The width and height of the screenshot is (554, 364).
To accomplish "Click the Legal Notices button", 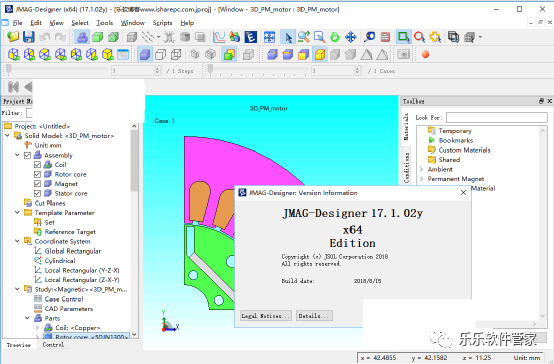I will click(x=266, y=316).
